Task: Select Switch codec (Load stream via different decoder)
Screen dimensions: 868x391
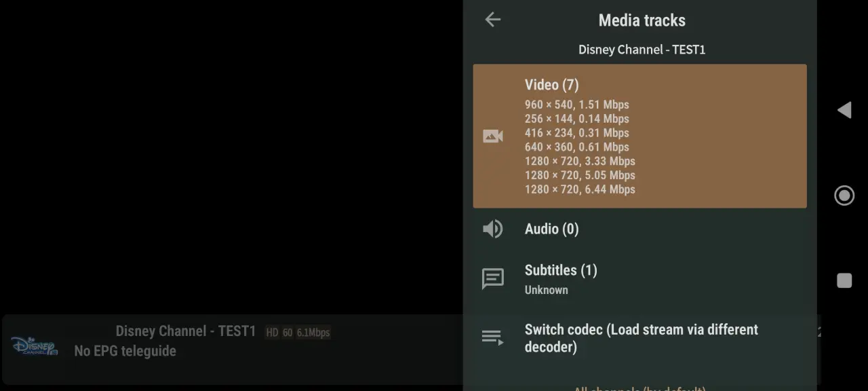Action: coord(639,338)
